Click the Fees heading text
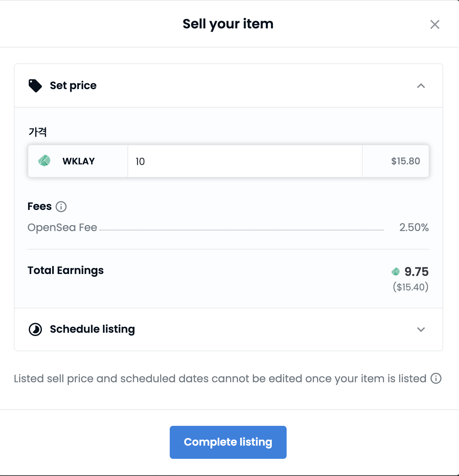 [40, 206]
